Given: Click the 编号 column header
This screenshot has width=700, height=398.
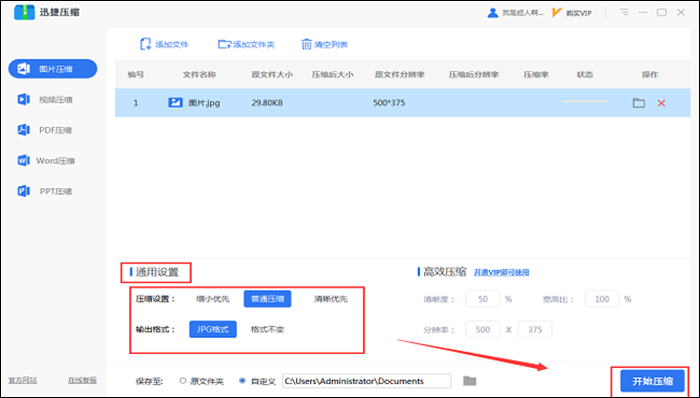Looking at the screenshot, I should coord(136,75).
